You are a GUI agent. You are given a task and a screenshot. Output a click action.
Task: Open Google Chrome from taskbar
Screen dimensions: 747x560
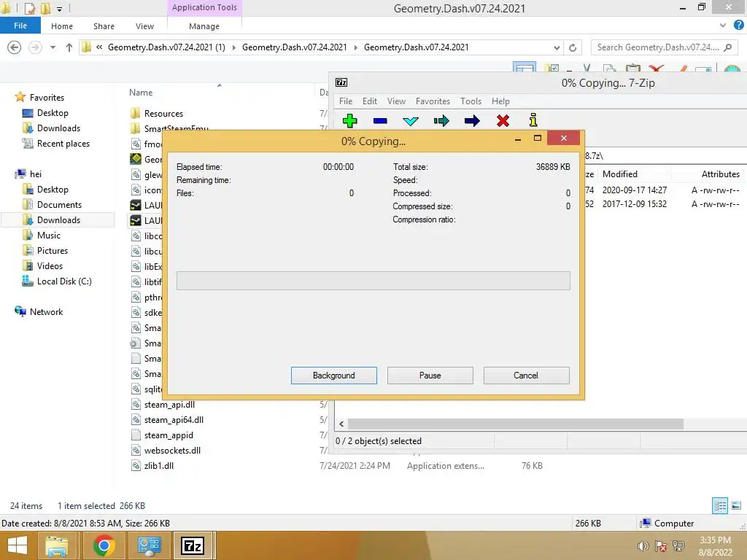click(104, 545)
